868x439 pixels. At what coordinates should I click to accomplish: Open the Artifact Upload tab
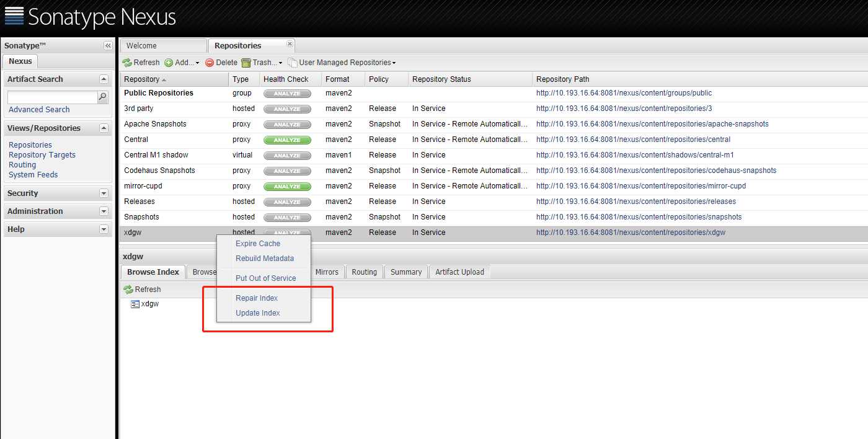(x=459, y=272)
